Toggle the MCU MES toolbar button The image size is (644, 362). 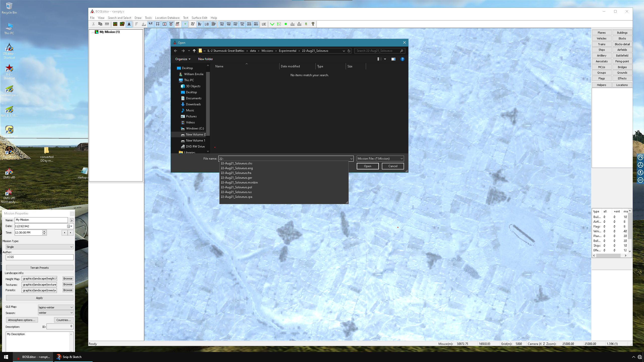tap(235, 24)
